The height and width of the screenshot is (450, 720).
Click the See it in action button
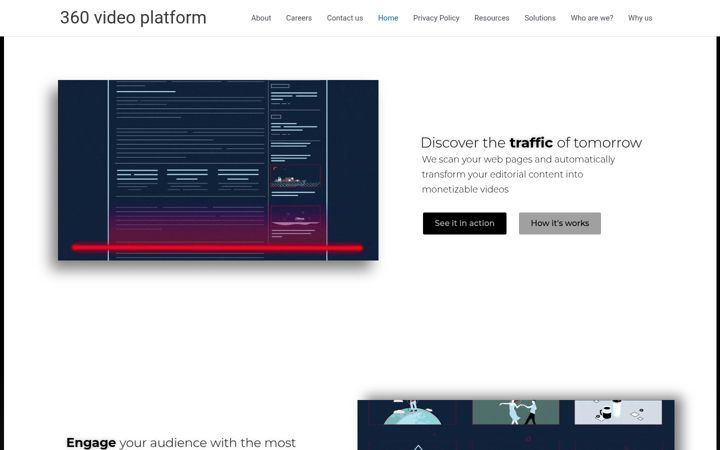[464, 223]
